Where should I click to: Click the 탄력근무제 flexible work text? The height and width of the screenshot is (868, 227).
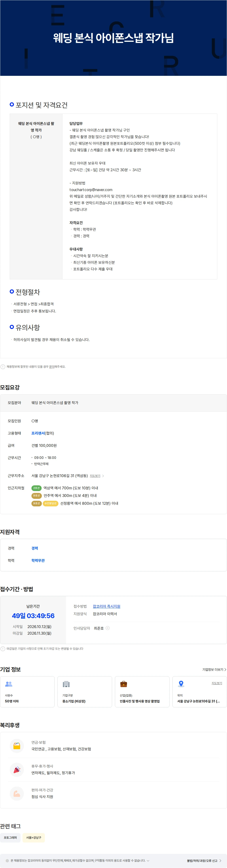[41, 464]
